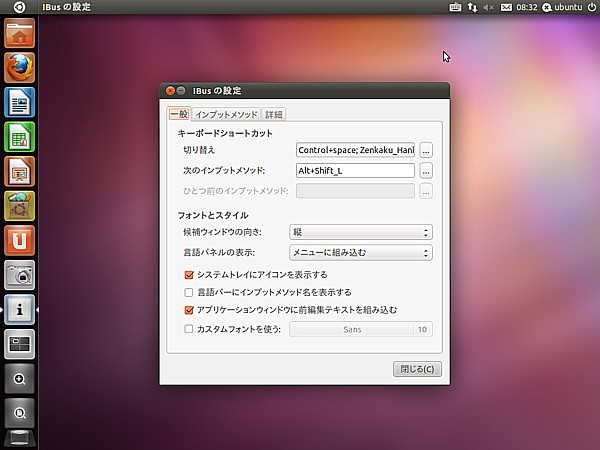Click the Sans 10 font chooser button
Image resolution: width=600 pixels, height=450 pixels.
coord(361,329)
